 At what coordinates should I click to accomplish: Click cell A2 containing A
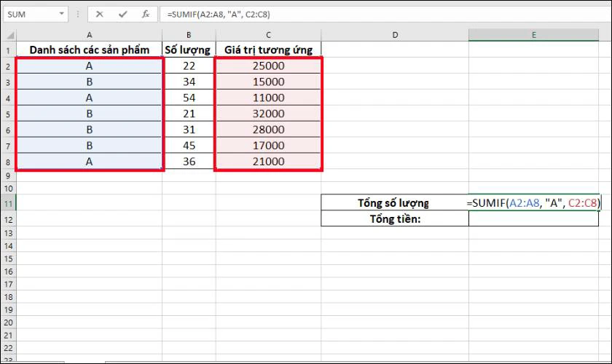click(x=90, y=66)
